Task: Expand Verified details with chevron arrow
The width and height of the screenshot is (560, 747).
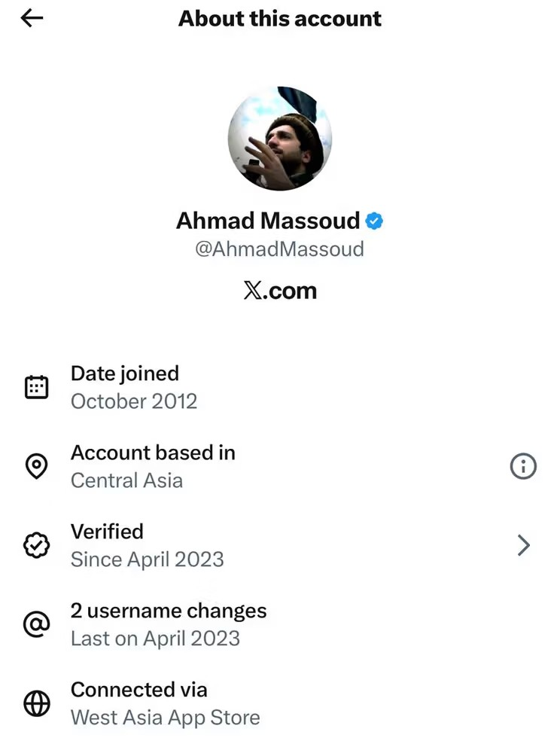Action: tap(524, 545)
